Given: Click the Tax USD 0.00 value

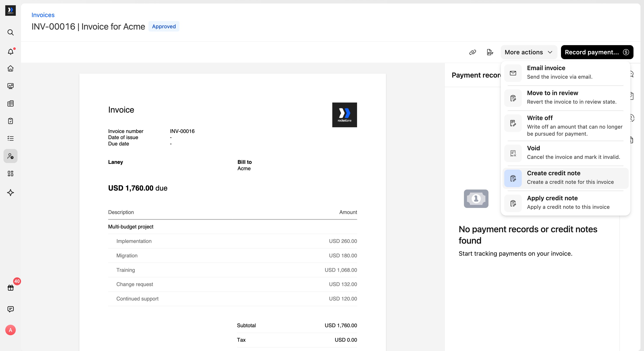Looking at the screenshot, I should coord(346,340).
